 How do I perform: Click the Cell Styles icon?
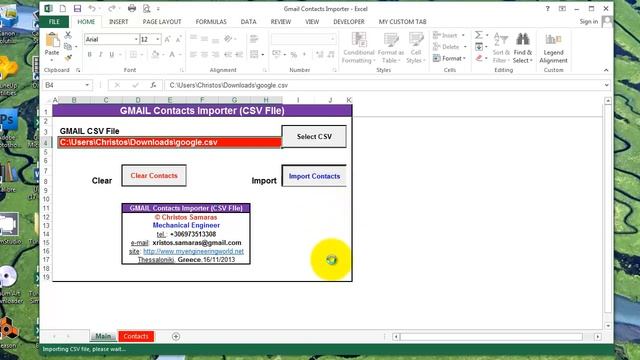tap(416, 40)
